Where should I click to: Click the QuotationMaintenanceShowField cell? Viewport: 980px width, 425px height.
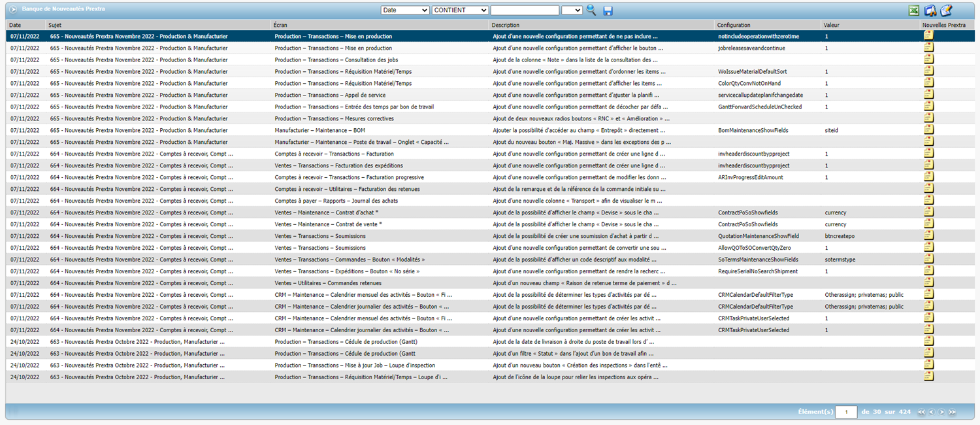(759, 237)
